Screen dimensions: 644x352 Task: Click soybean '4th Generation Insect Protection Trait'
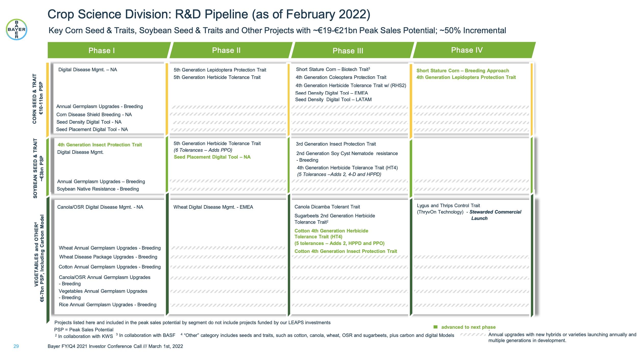click(100, 145)
